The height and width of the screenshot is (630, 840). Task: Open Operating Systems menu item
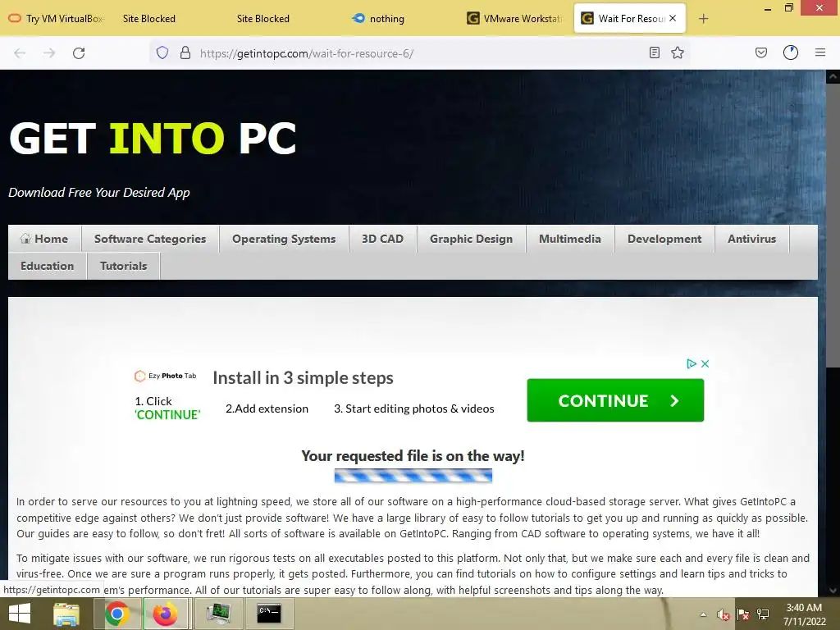[x=284, y=239]
